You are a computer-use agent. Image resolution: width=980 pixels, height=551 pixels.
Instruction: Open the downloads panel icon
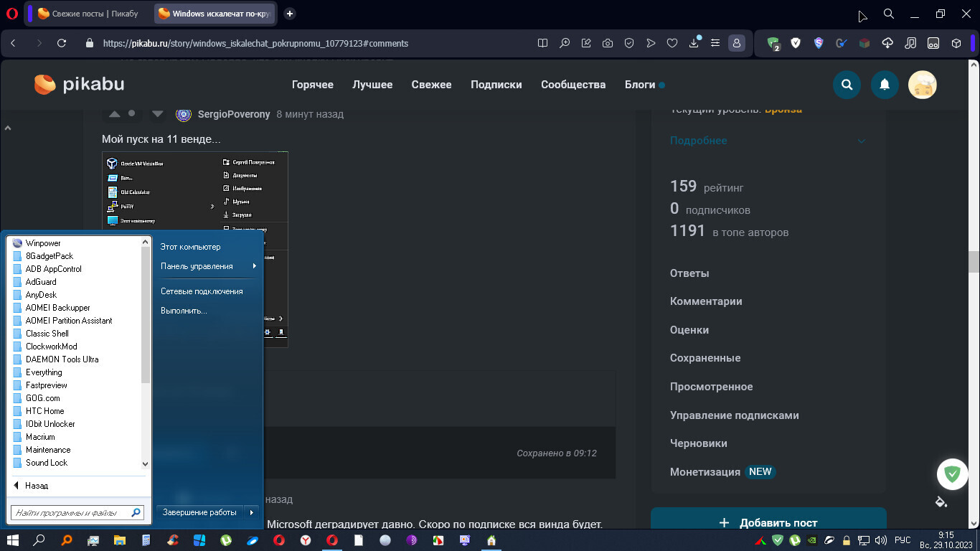pos(694,43)
